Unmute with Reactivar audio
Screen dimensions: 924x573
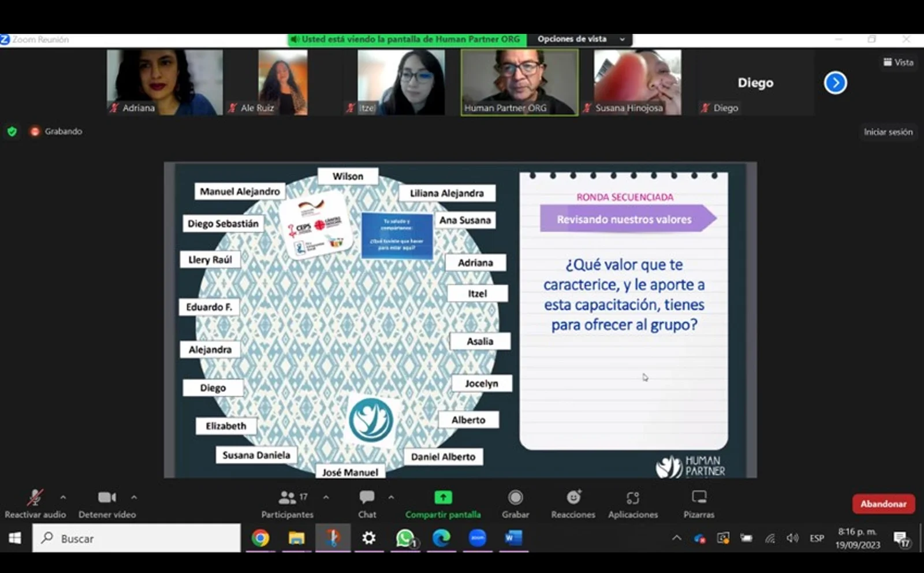(35, 503)
